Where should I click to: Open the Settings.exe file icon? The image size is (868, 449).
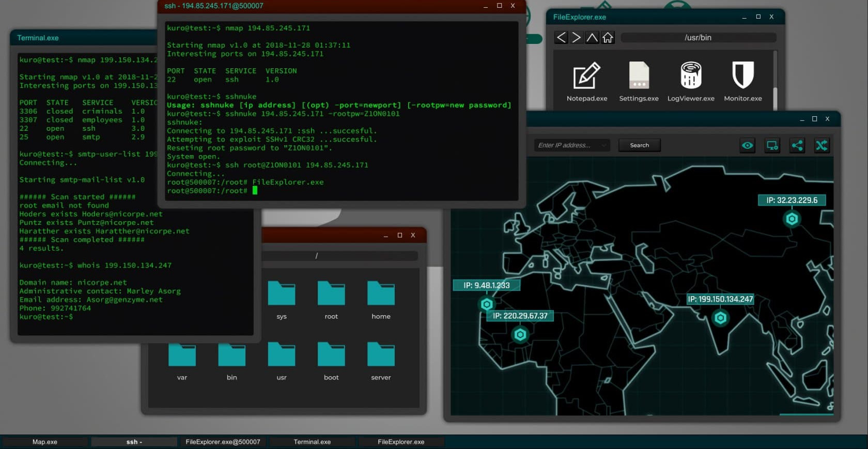(639, 76)
